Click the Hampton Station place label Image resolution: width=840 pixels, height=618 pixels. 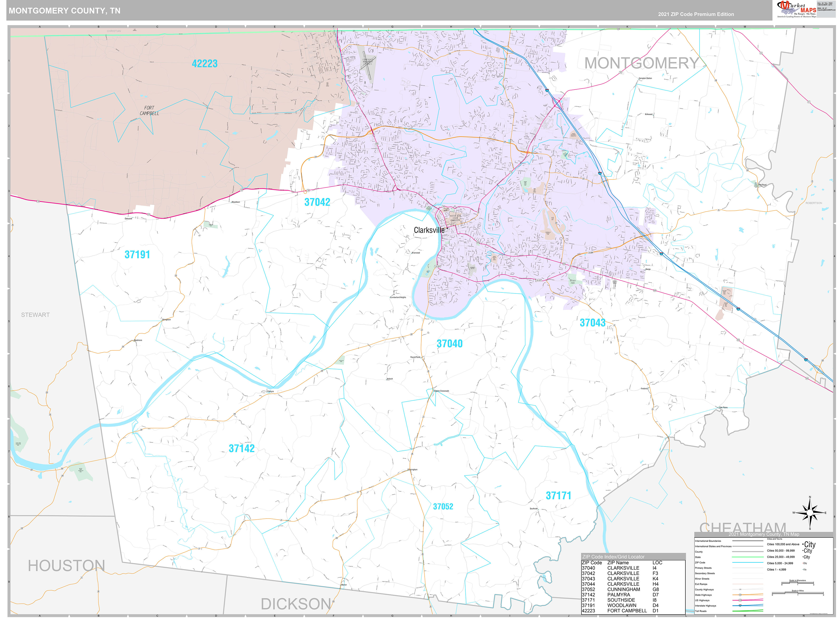[645, 78]
